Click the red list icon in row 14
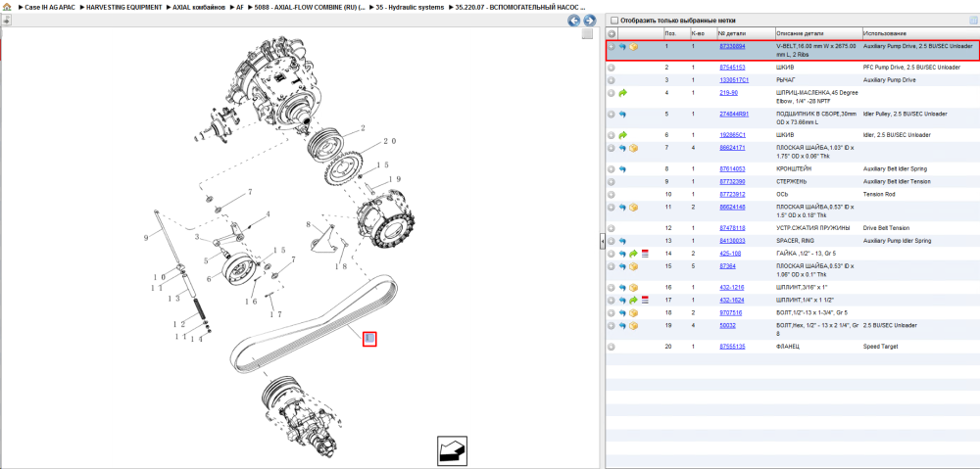The image size is (980, 469). click(646, 255)
